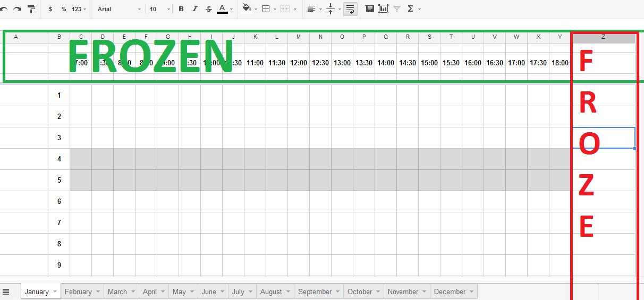Expand the font size dropdown
This screenshot has height=300, width=644.
coord(159,9)
